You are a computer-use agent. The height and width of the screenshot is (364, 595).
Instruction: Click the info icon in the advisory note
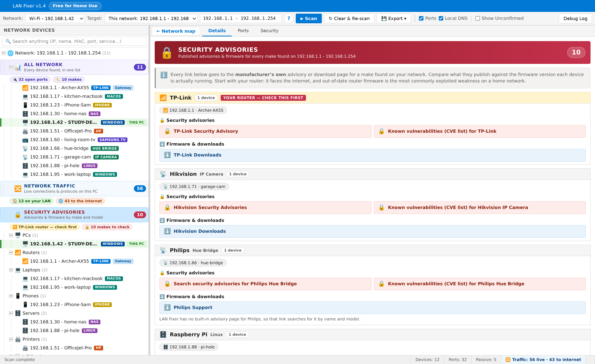tap(164, 75)
